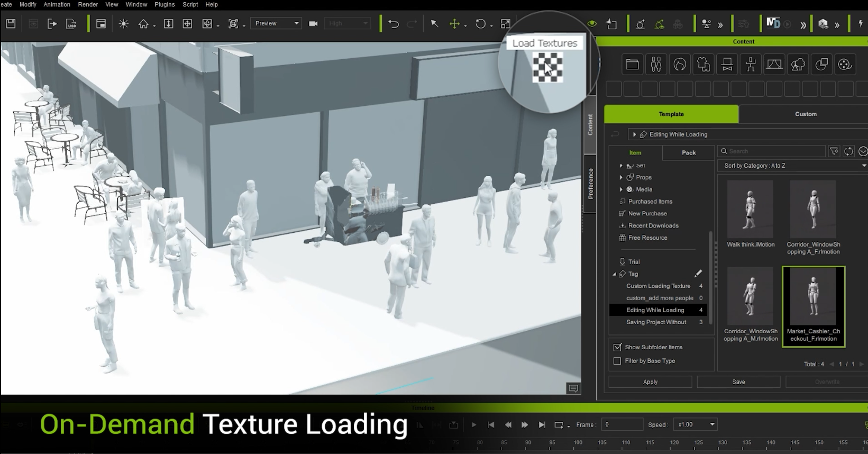Viewport: 868px width, 454px height.
Task: Enable Filter by Base Type checkbox
Action: point(617,361)
